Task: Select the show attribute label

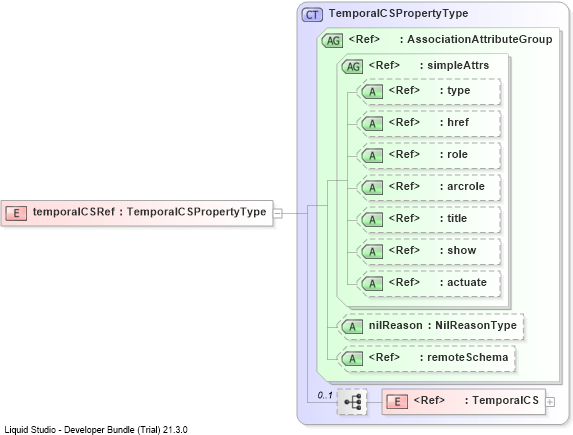Action: [462, 250]
